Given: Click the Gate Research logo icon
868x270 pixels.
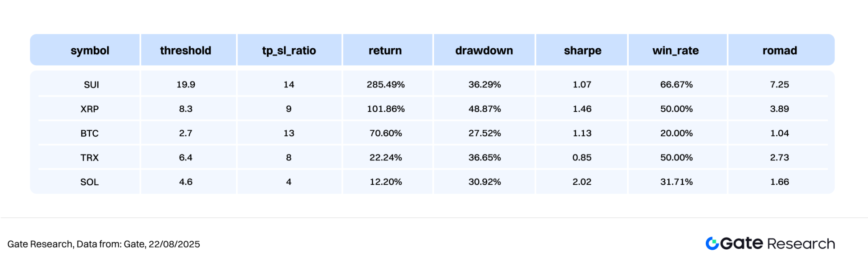Looking at the screenshot, I should click(x=712, y=243).
